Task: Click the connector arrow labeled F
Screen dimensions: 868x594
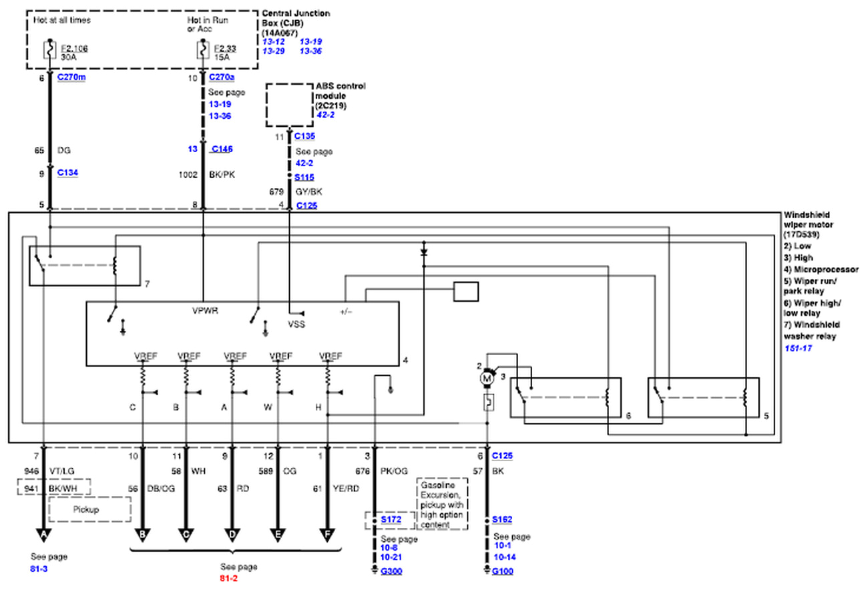Action: coord(327,534)
